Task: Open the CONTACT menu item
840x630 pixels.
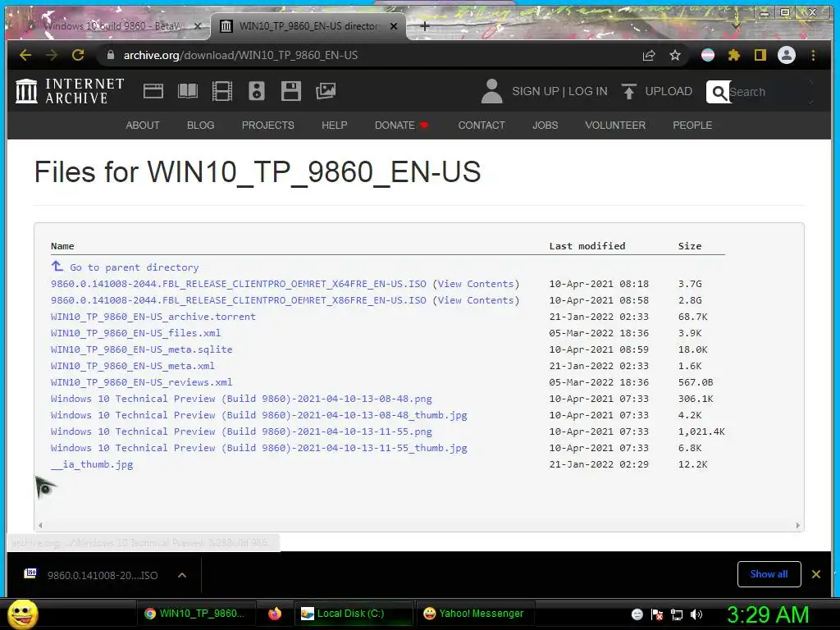Action: (x=482, y=126)
